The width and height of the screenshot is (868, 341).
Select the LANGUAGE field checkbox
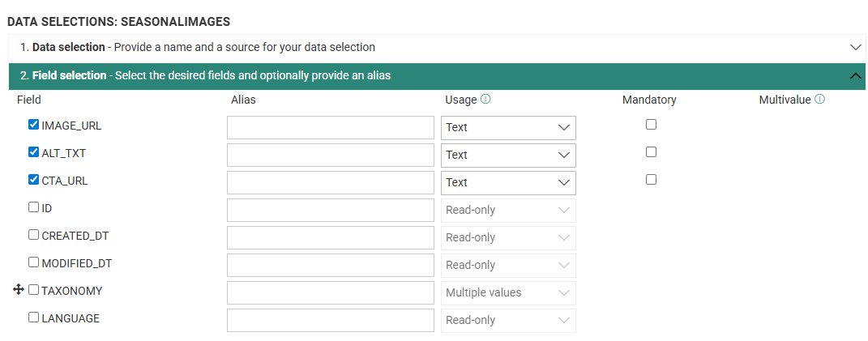(x=34, y=318)
